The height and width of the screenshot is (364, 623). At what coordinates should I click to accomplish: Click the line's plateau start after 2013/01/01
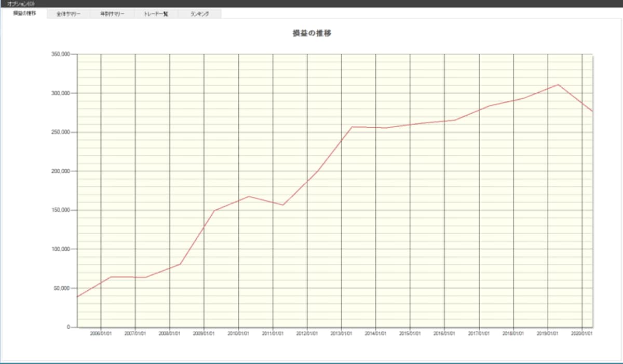pyautogui.click(x=351, y=127)
